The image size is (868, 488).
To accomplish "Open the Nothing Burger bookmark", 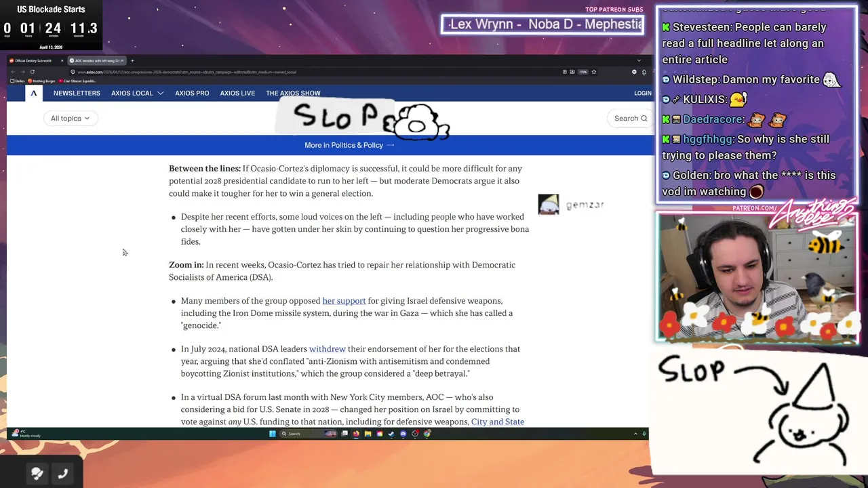I will [x=41, y=81].
